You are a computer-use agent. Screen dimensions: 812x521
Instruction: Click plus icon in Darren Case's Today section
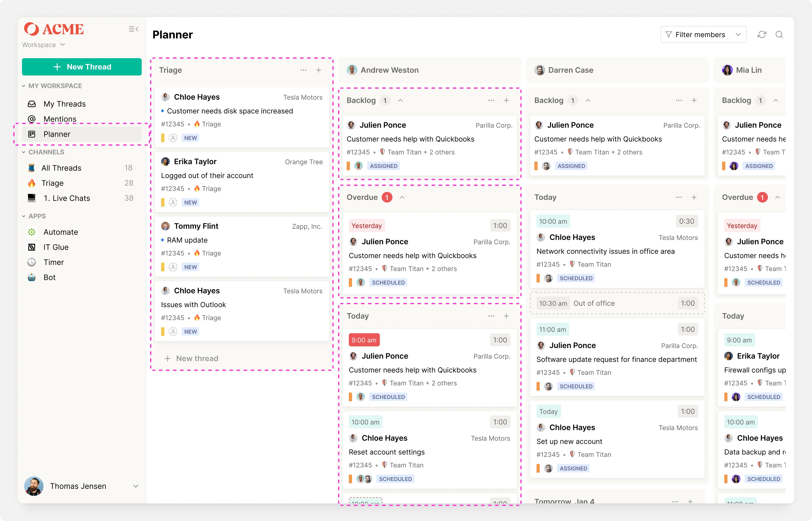(x=694, y=197)
